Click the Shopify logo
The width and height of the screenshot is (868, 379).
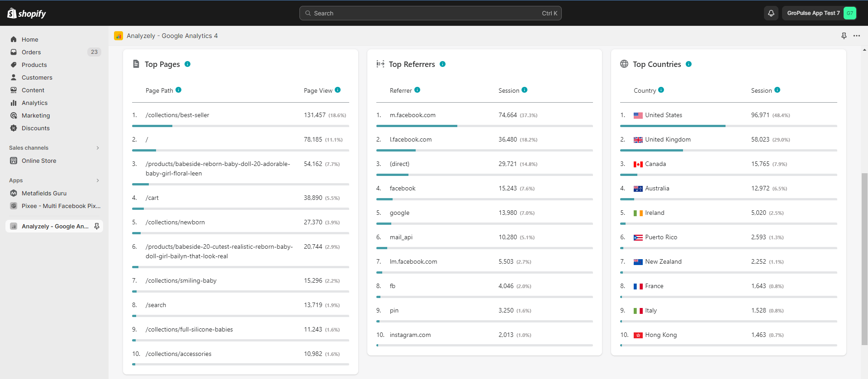[x=27, y=13]
